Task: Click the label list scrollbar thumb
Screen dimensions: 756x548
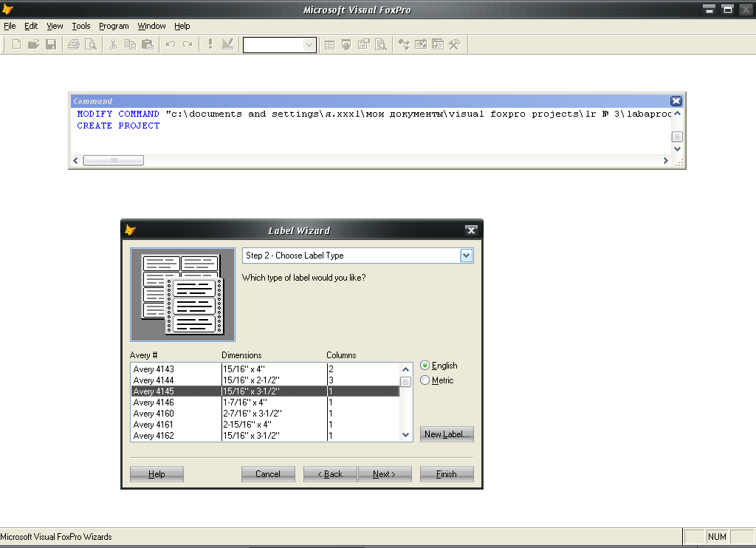Action: click(x=405, y=382)
